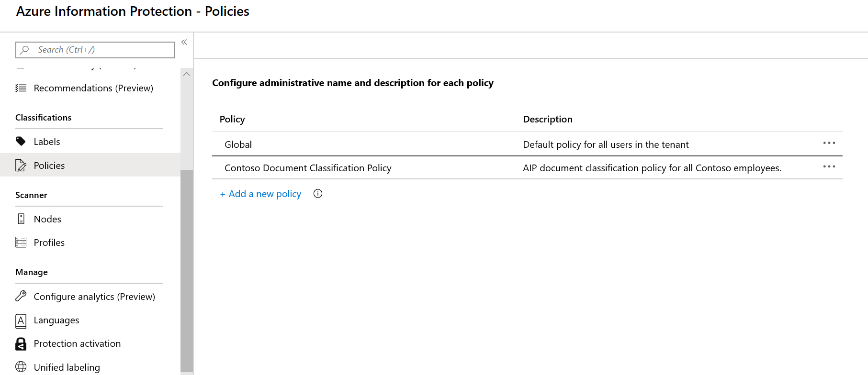Click Add a new policy link
The width and height of the screenshot is (868, 375).
(x=260, y=194)
